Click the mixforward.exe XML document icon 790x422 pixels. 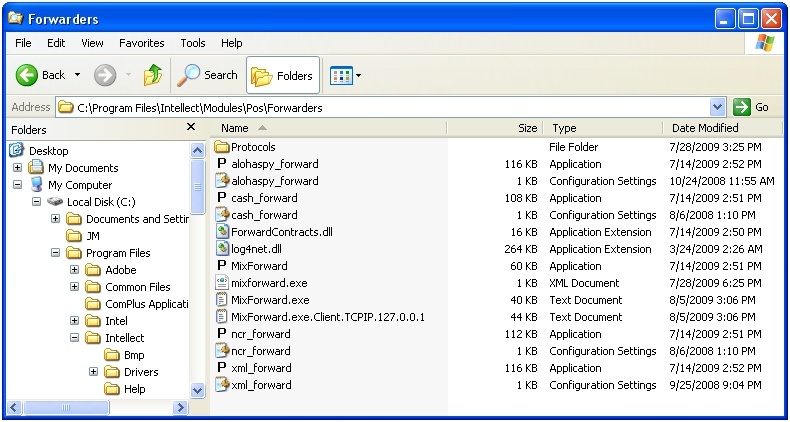[222, 283]
